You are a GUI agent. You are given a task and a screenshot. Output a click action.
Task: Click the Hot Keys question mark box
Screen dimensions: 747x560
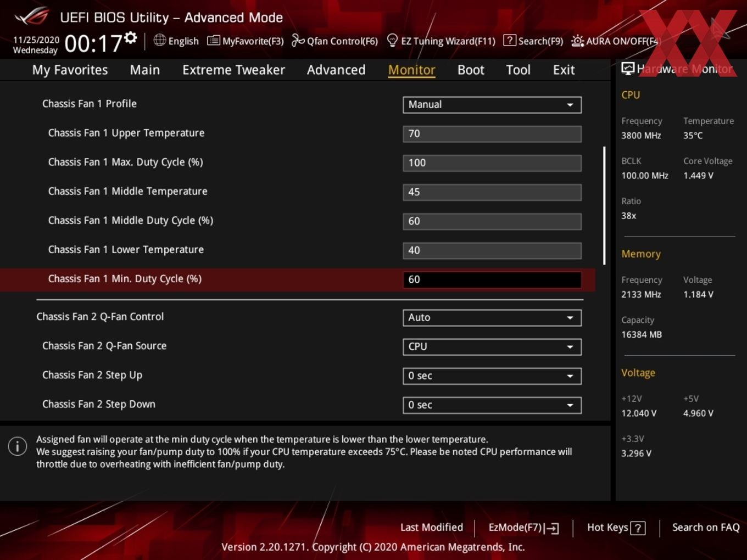click(638, 528)
